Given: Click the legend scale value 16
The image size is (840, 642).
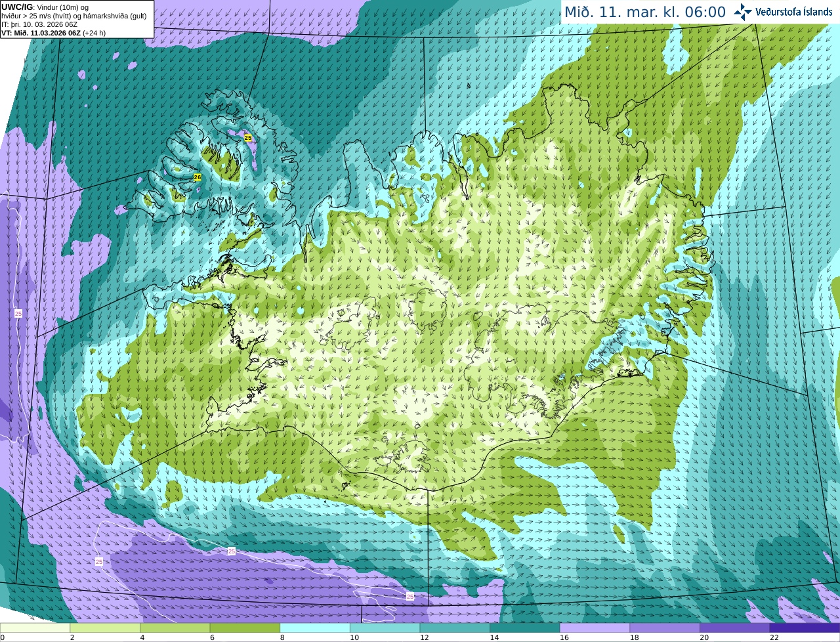Looking at the screenshot, I should pyautogui.click(x=564, y=637).
